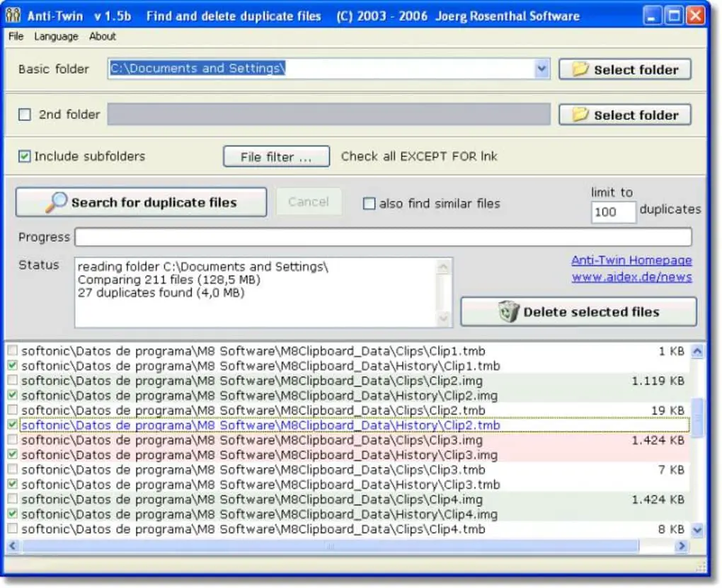Click the horizontal scroll left arrow

tap(13, 546)
